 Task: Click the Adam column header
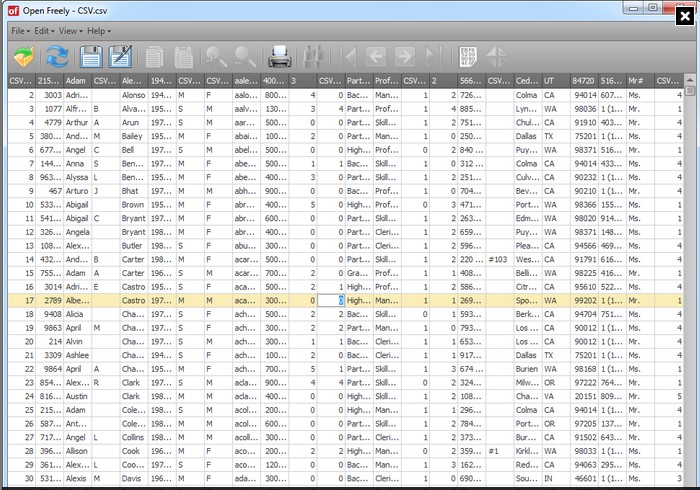pos(77,81)
